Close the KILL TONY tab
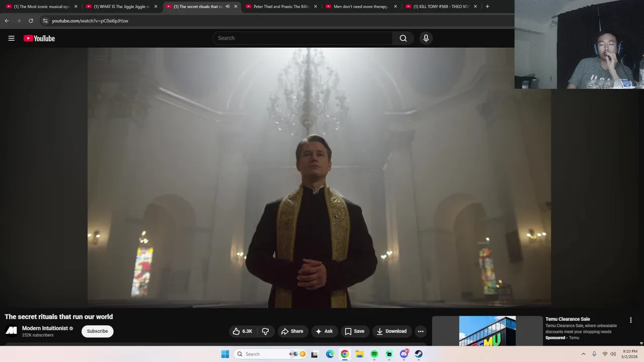 (x=475, y=7)
